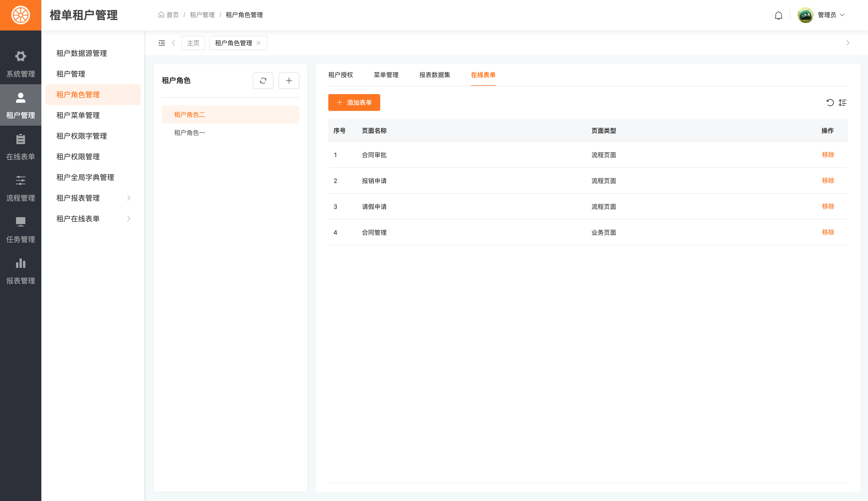This screenshot has height=501, width=868.
Task: Switch to the 菜单管理 tab
Action: (x=386, y=75)
